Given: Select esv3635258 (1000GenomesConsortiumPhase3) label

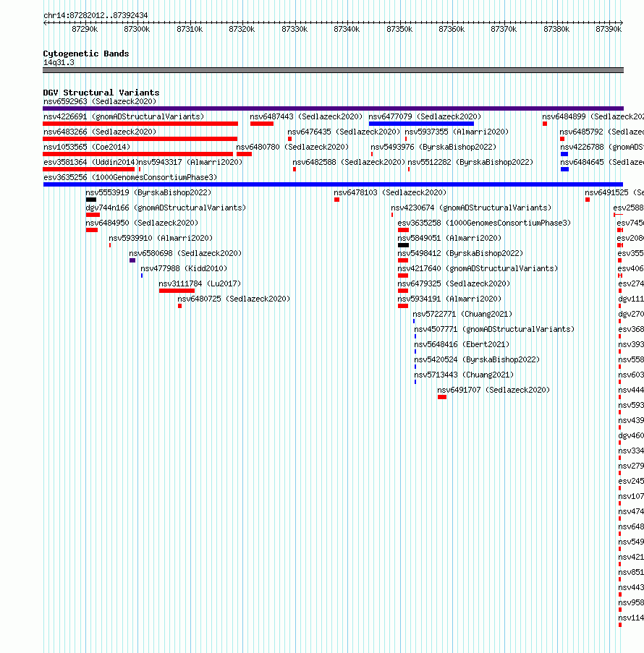Looking at the screenshot, I should point(484,223).
